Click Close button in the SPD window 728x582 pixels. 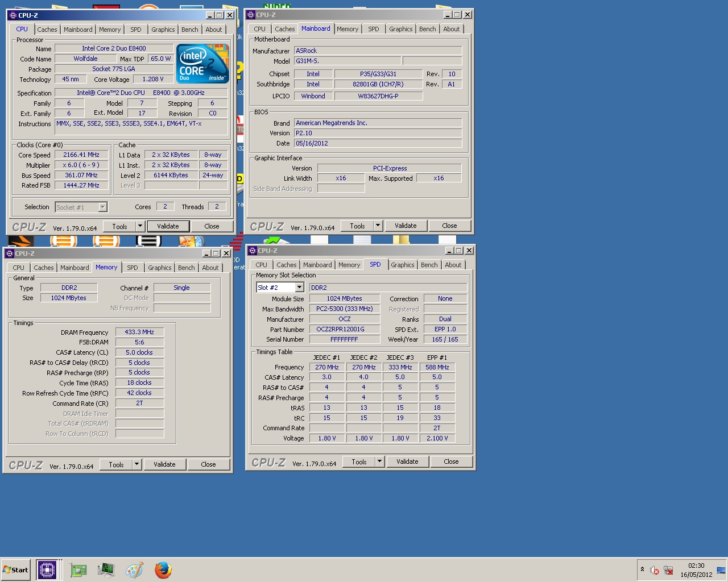click(x=451, y=462)
